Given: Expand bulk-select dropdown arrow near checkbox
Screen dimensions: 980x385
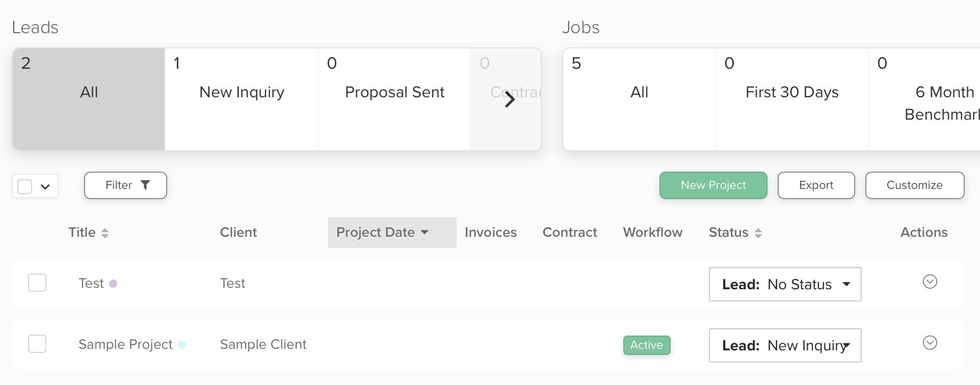Looking at the screenshot, I should (x=45, y=186).
